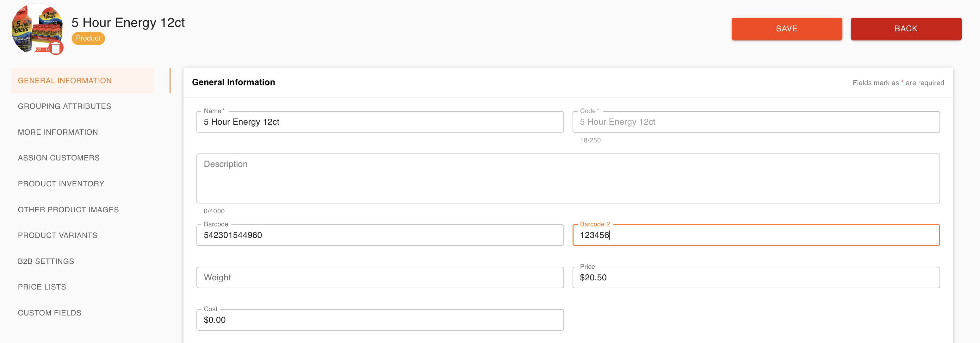Click the Barcode 2 input field
Viewport: 980px width, 343px height.
click(756, 235)
